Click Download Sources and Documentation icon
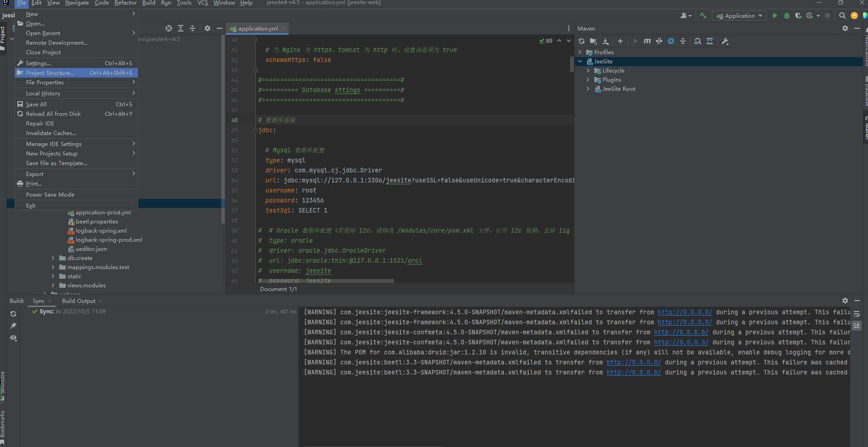 606,41
